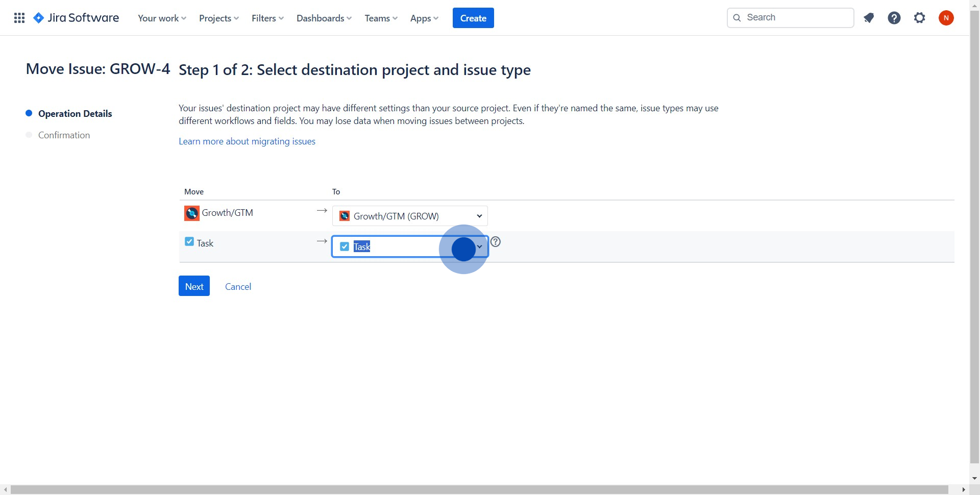Open the Dashboards menu

pos(324,18)
